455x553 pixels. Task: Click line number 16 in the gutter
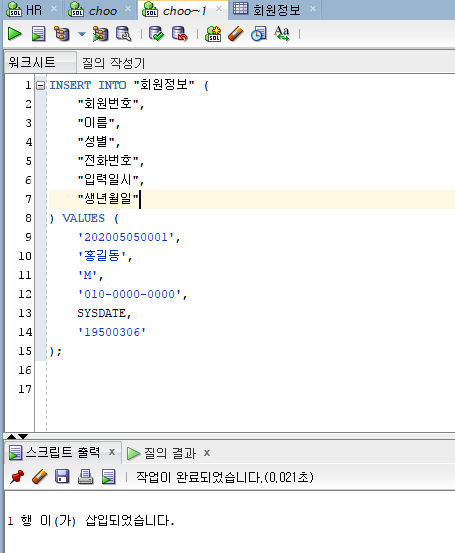pos(25,370)
